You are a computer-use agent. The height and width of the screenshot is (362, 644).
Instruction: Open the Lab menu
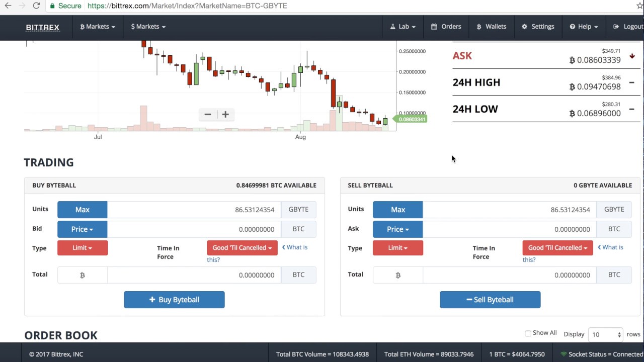[403, 27]
